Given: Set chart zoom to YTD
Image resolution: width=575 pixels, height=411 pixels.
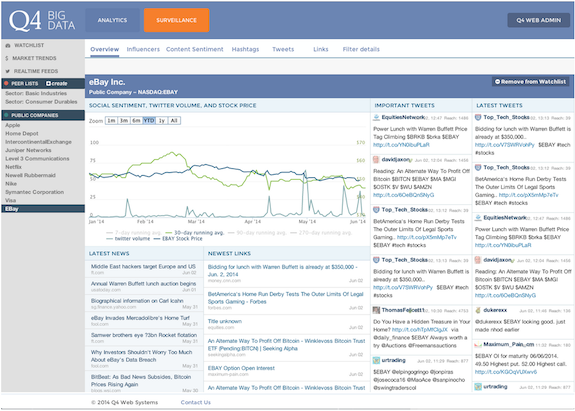Looking at the screenshot, I should click(149, 121).
